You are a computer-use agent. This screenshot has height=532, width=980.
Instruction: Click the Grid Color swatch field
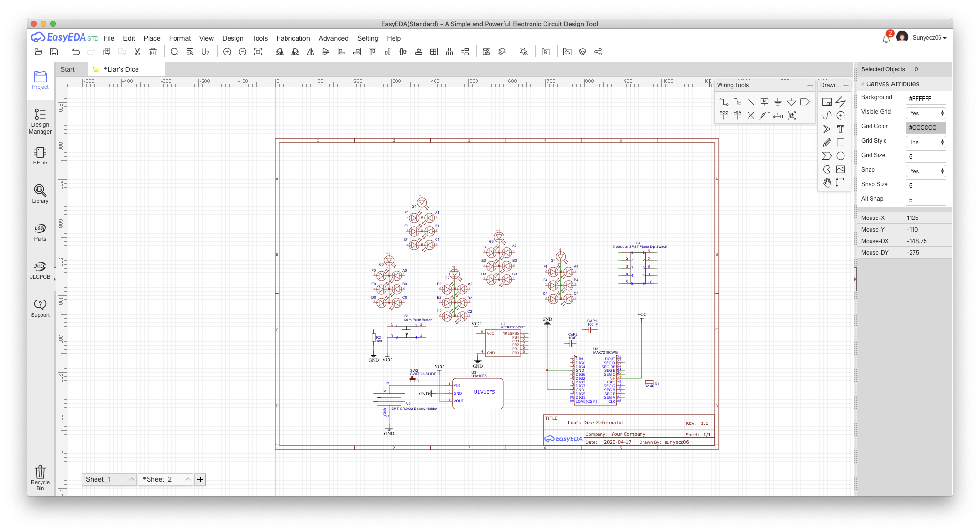926,128
